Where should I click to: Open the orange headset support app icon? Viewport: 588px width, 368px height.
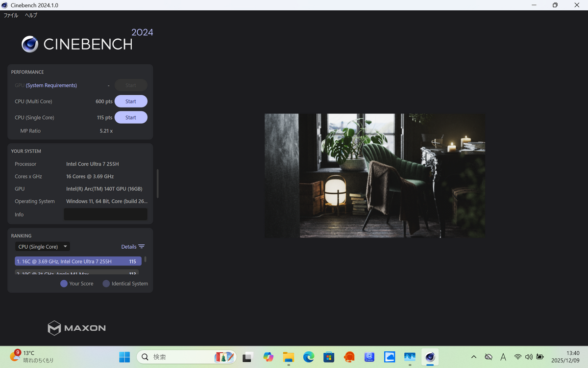349,357
